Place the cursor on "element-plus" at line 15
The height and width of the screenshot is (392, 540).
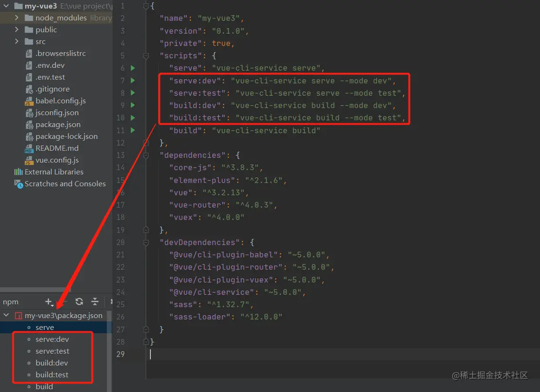click(203, 180)
